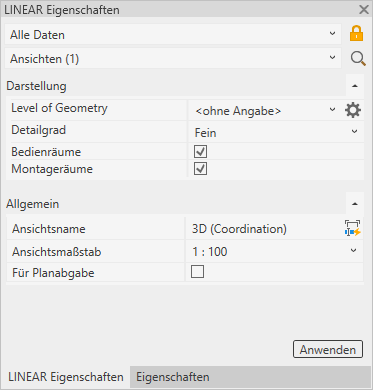Select the LINEAR Eigenschaften tab
The height and width of the screenshot is (390, 373).
(x=66, y=377)
